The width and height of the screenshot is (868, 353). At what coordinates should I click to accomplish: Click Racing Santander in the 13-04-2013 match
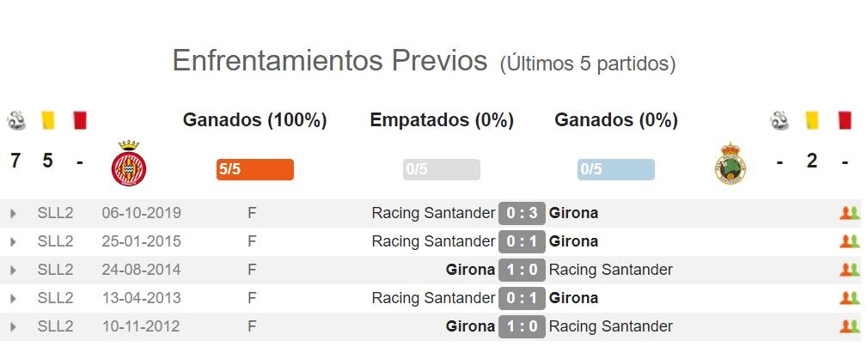pyautogui.click(x=433, y=298)
